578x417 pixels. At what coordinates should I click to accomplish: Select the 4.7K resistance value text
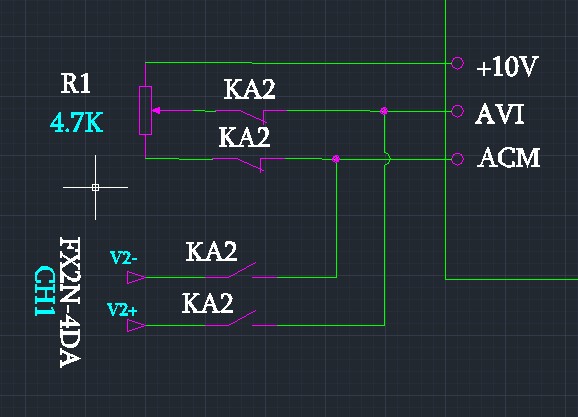pos(77,123)
